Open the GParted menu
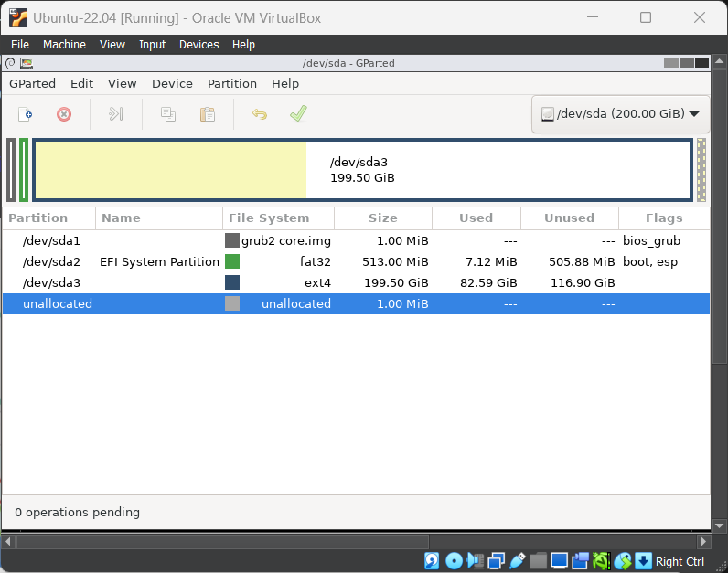The width and height of the screenshot is (728, 573). [x=33, y=83]
